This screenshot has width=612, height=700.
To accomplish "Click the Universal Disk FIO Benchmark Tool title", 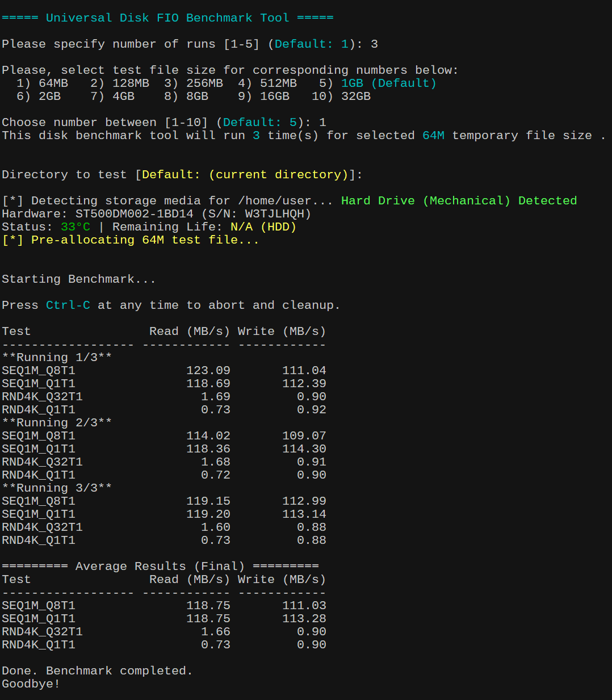I will pyautogui.click(x=167, y=18).
